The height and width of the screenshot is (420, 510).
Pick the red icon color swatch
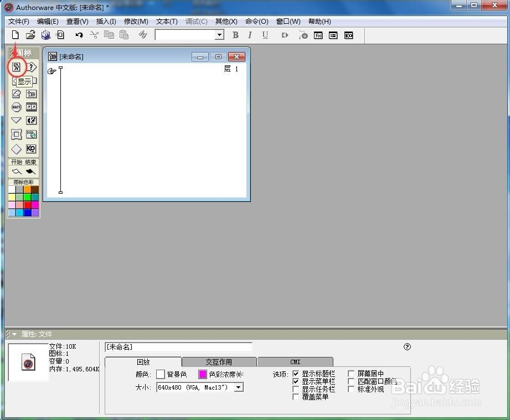coord(27,205)
